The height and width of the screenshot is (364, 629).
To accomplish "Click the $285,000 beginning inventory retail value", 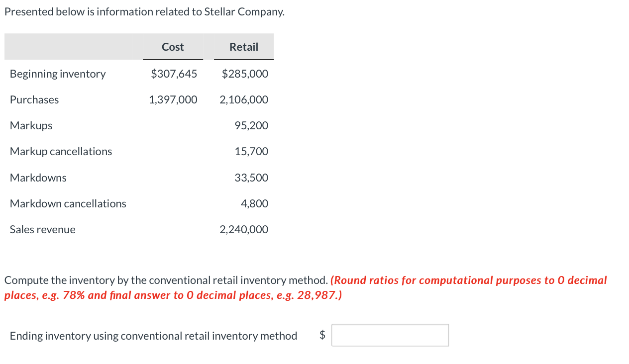I will (245, 74).
